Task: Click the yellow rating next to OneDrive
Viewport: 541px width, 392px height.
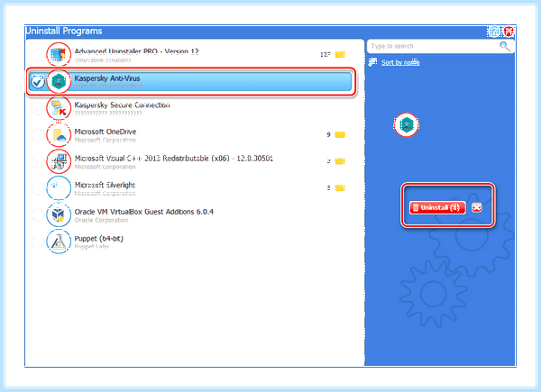Action: [x=340, y=134]
